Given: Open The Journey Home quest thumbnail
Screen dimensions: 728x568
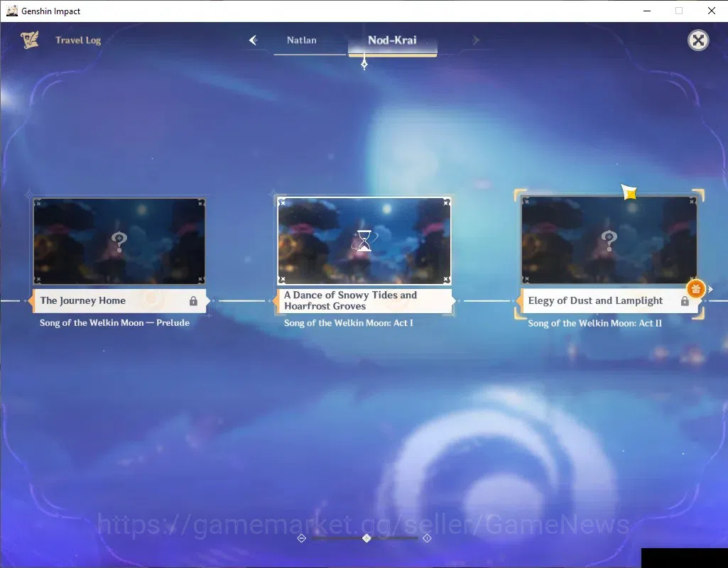Looking at the screenshot, I should coord(119,241).
